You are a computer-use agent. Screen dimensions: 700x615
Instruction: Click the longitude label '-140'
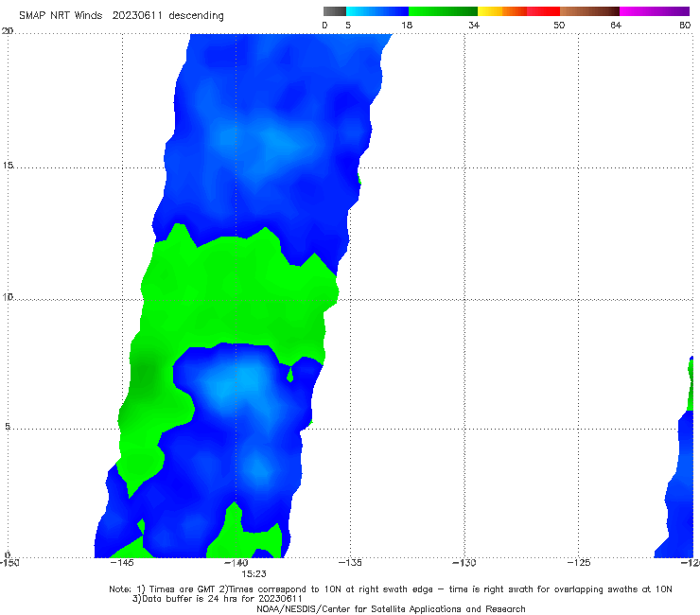pos(236,563)
